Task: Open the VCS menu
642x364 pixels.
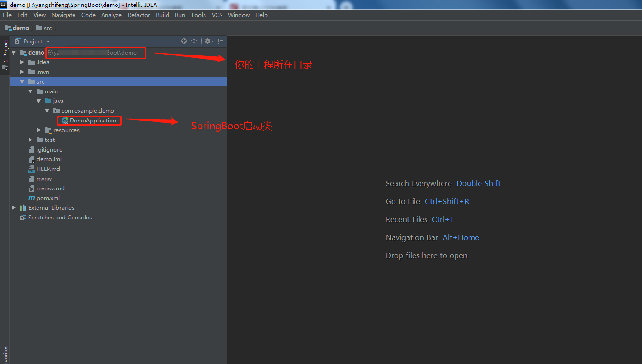Action: pos(217,15)
